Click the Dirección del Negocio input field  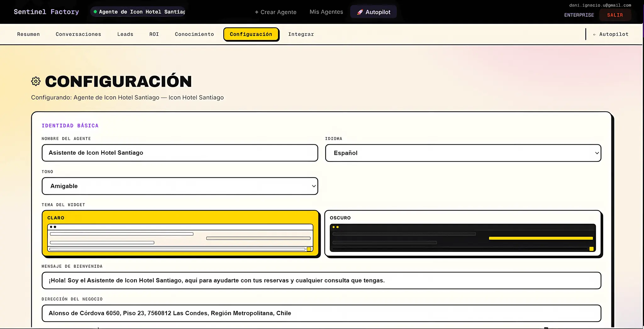pos(321,313)
